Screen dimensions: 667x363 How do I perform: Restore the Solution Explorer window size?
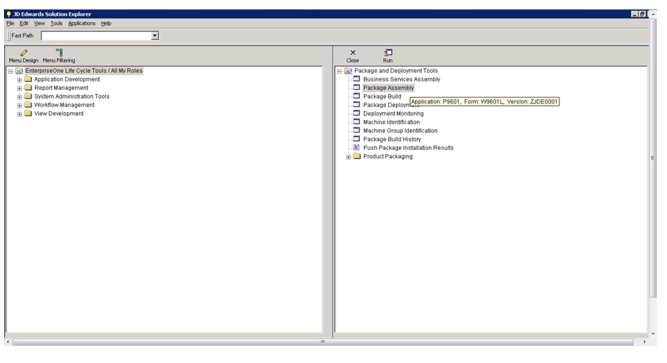(x=642, y=14)
